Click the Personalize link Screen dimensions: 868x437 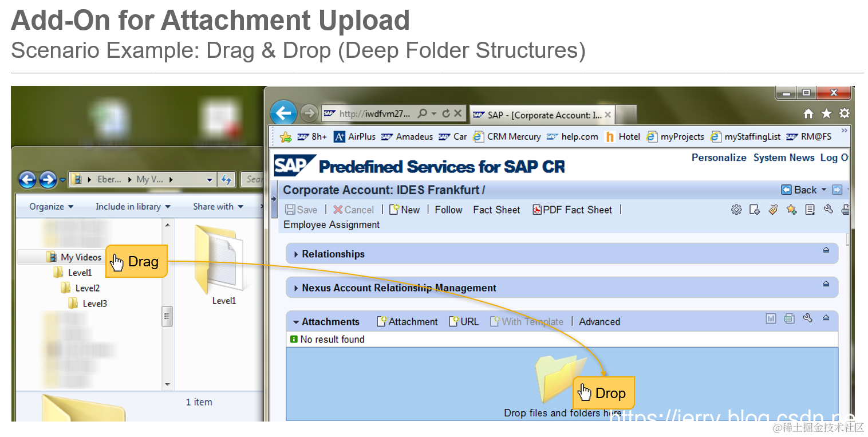pyautogui.click(x=719, y=158)
